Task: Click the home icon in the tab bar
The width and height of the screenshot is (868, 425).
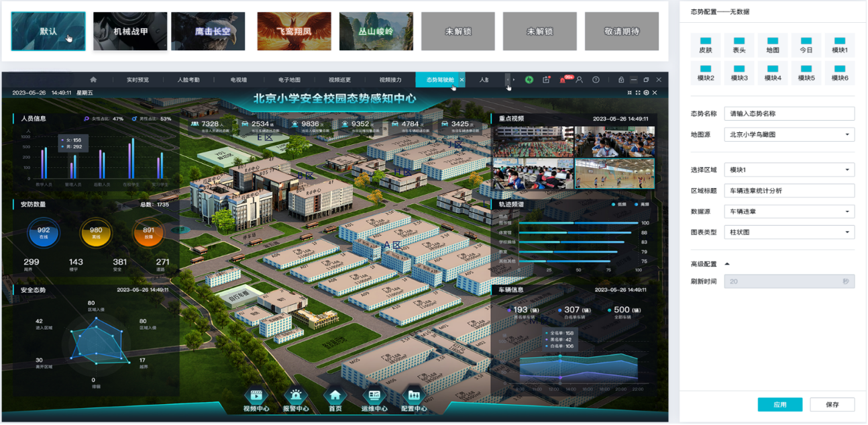Action: click(93, 80)
